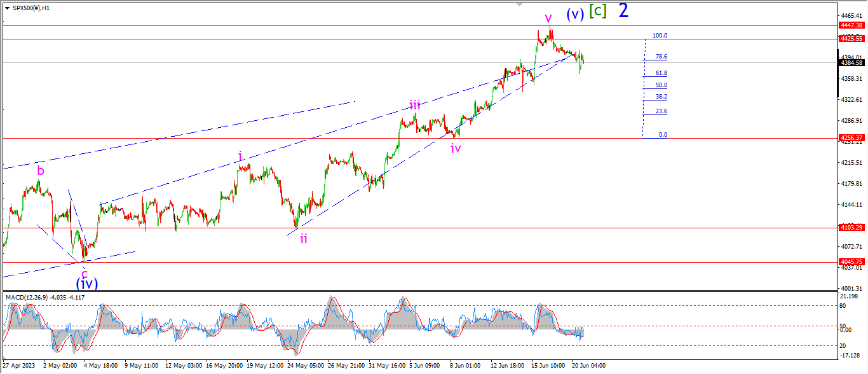The height and width of the screenshot is (374, 868).
Task: Click the grey chart shift triangle marker
Action: 520,4
